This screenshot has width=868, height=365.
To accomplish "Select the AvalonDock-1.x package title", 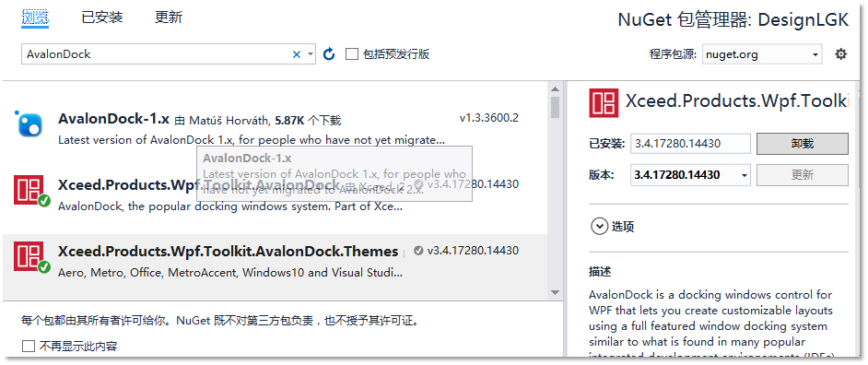I will tap(113, 119).
